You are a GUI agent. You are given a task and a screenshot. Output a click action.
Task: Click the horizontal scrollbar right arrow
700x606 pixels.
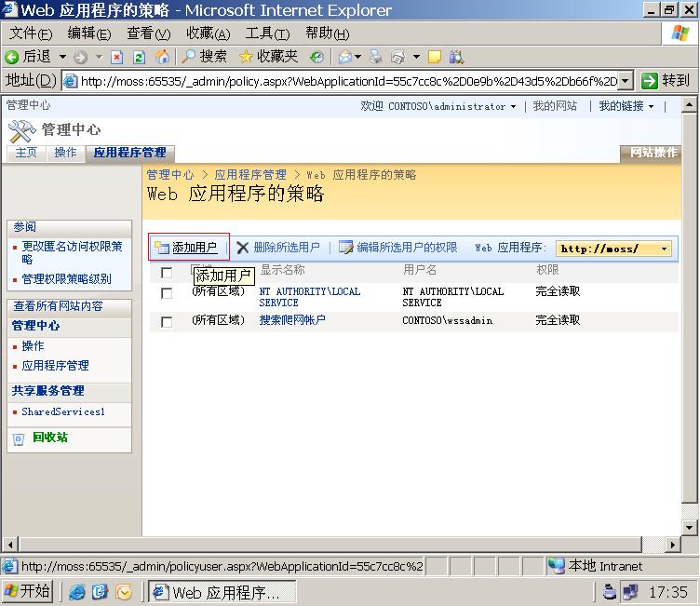[672, 545]
